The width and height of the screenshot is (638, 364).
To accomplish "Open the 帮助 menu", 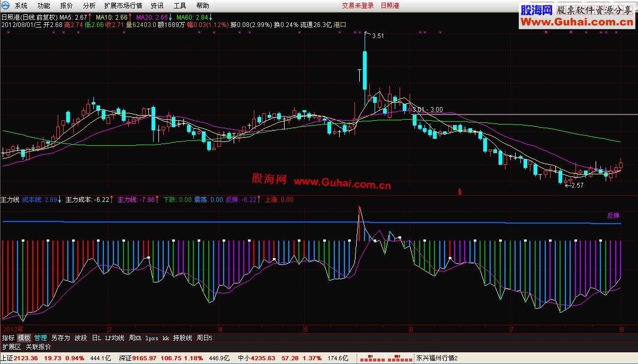I will pyautogui.click(x=202, y=6).
